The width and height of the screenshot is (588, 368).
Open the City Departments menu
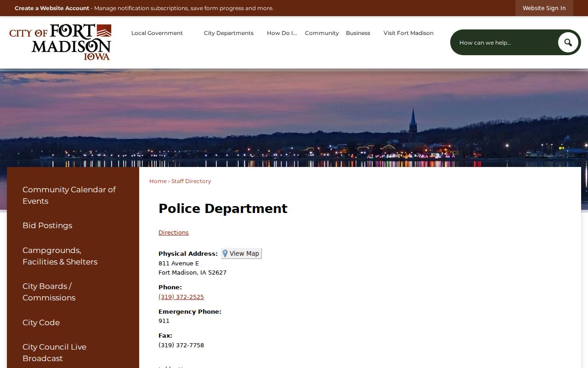pyautogui.click(x=229, y=33)
